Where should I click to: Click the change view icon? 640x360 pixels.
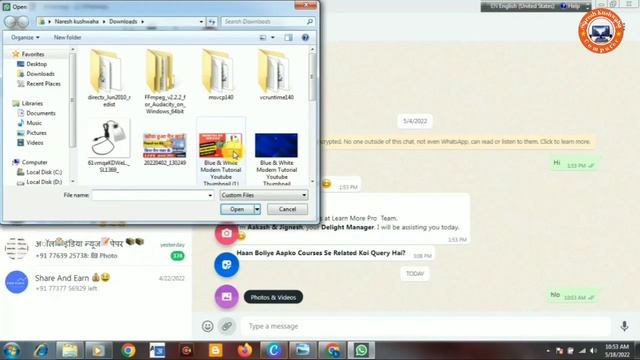click(263, 38)
